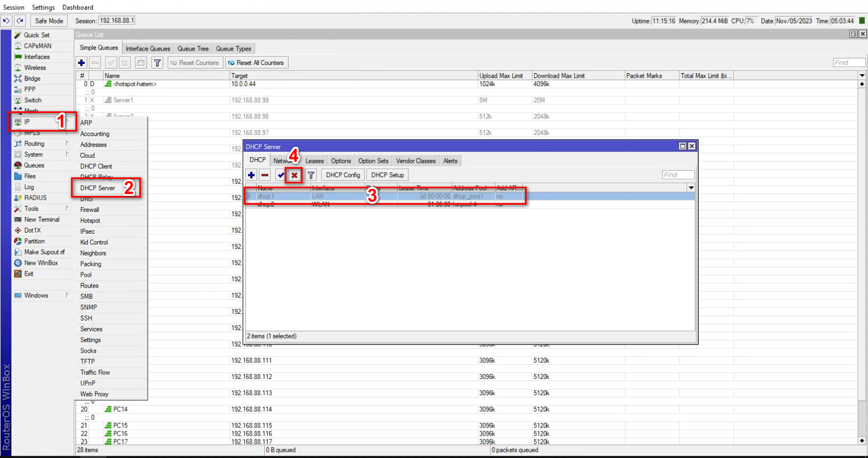The width and height of the screenshot is (868, 458).
Task: Click the redo arrow in main toolbar
Action: [x=20, y=21]
